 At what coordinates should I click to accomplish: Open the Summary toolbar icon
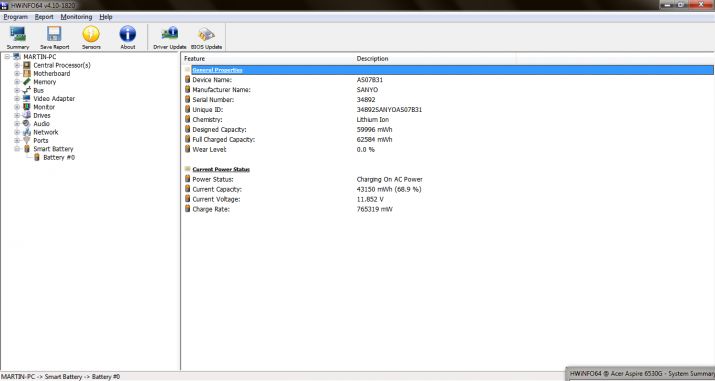pos(18,35)
